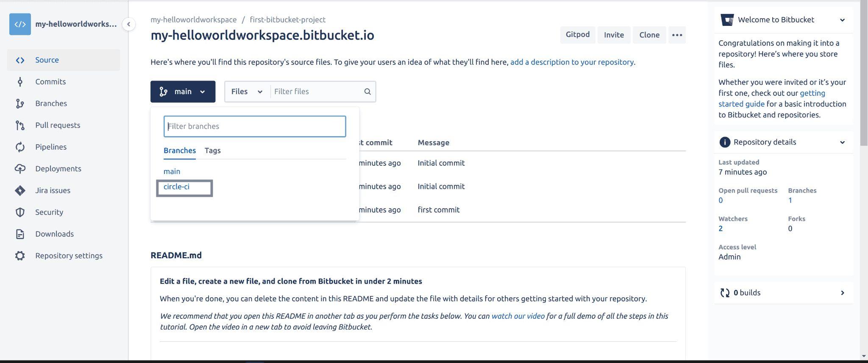868x363 pixels.
Task: Click the info icon beside Repository details
Action: tap(725, 142)
